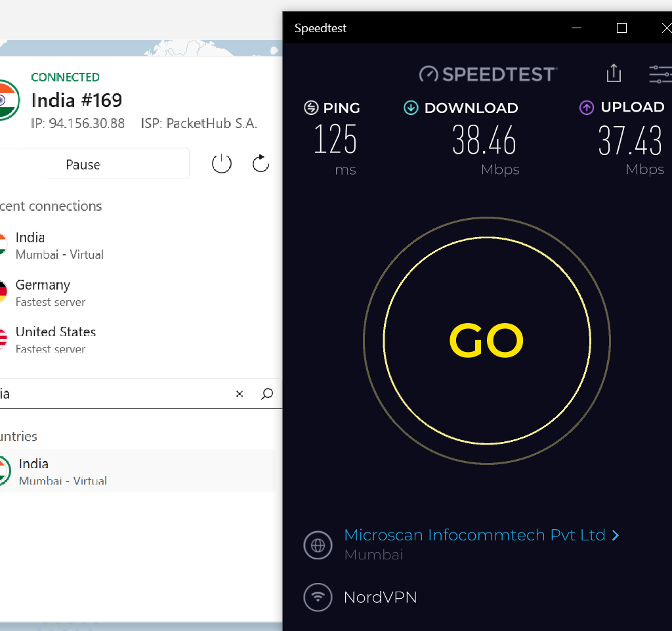Click the connected server name India #169
The height and width of the screenshot is (631, 672).
(77, 100)
